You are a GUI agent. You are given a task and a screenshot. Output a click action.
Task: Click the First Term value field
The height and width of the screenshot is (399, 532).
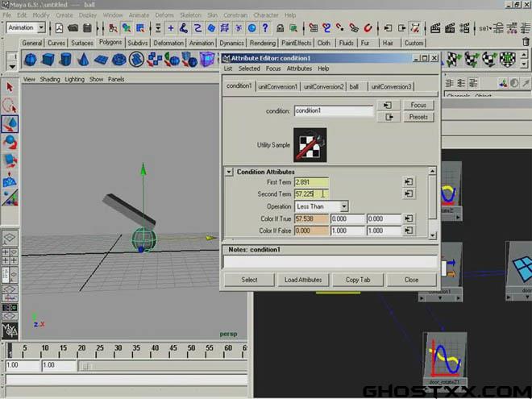pos(311,182)
